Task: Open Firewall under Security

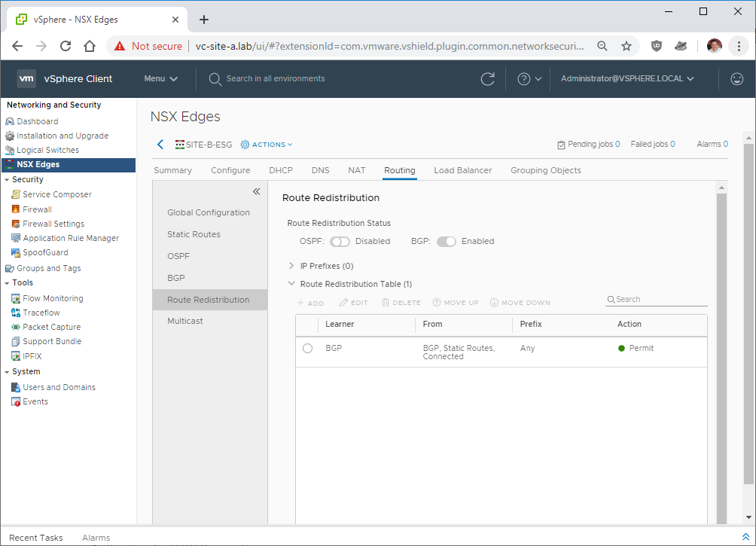Action: pos(32,209)
